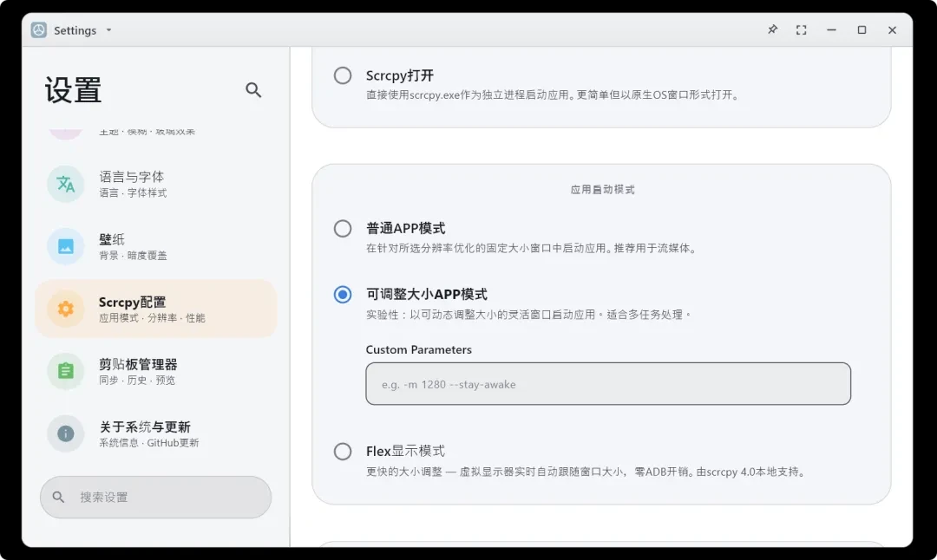The width and height of the screenshot is (937, 560).
Task: Click the 语言与字体 translate icon
Action: (x=66, y=184)
